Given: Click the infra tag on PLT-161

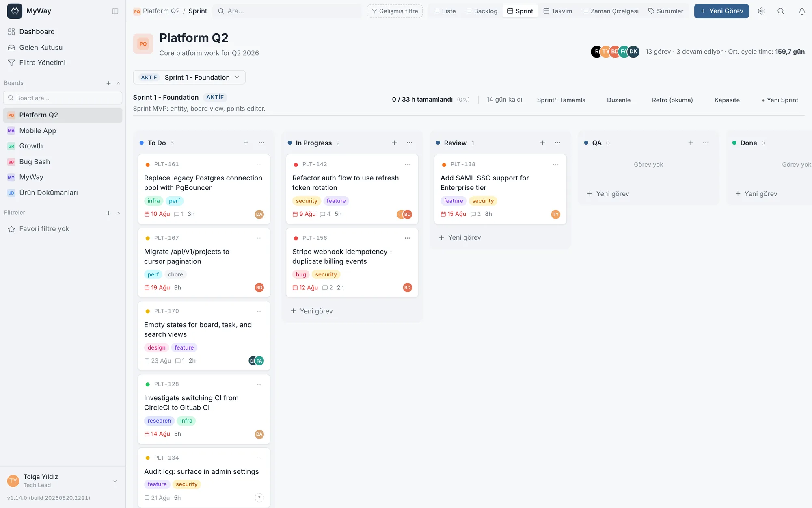Looking at the screenshot, I should [x=153, y=201].
